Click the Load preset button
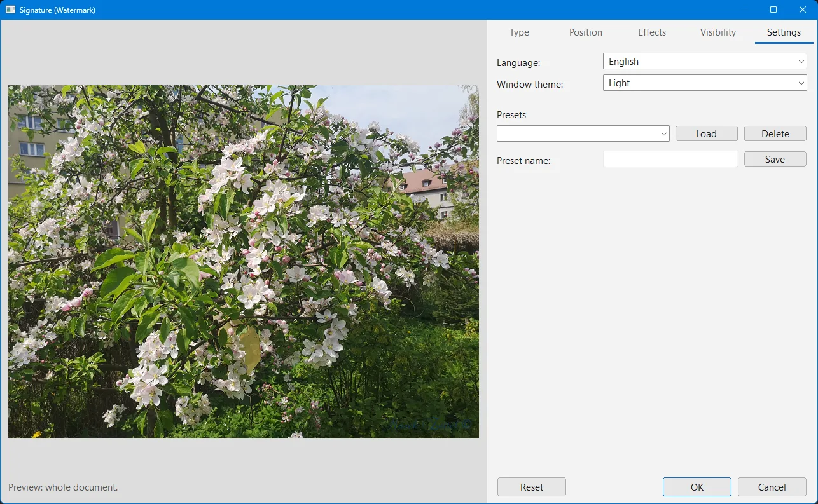The image size is (818, 504). (706, 134)
